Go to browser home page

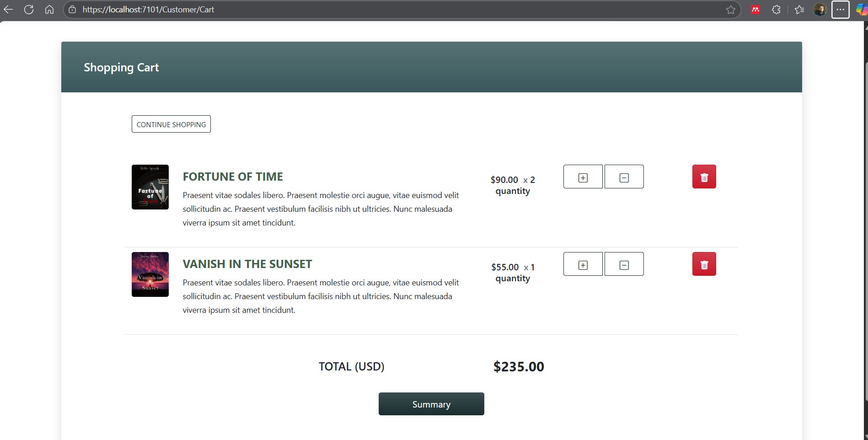[49, 10]
